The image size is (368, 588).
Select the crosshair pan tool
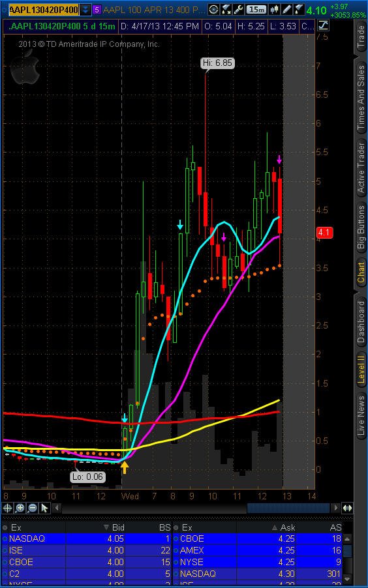coord(8,508)
